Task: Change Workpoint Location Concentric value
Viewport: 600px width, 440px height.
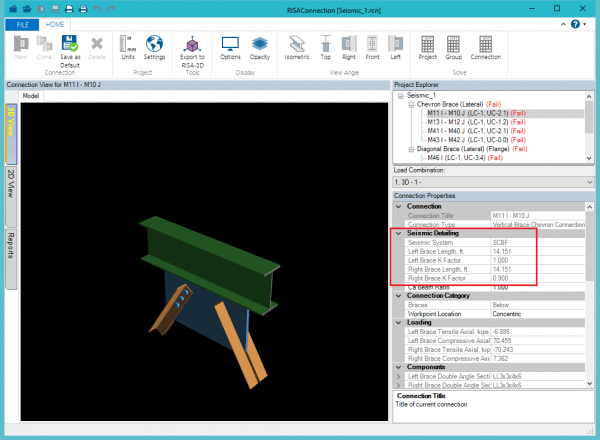Action: point(538,314)
